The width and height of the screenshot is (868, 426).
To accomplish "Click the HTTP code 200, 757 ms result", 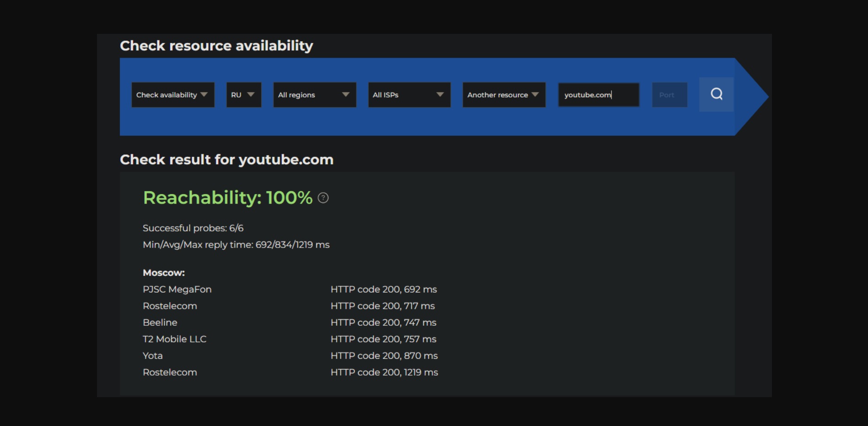I will pos(383,339).
